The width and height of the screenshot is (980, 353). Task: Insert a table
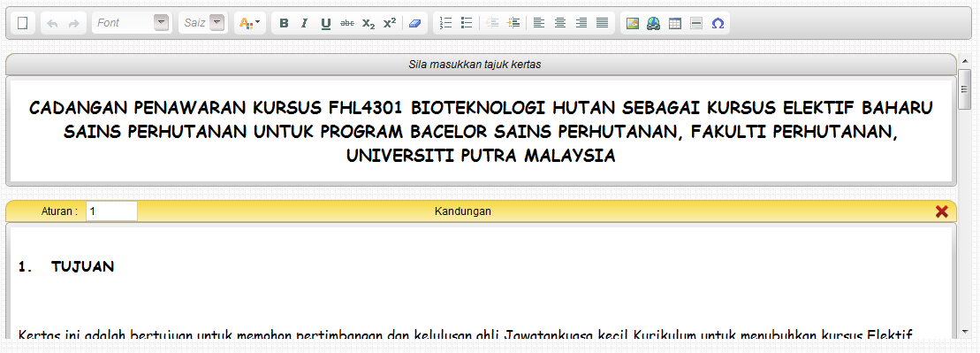[675, 23]
